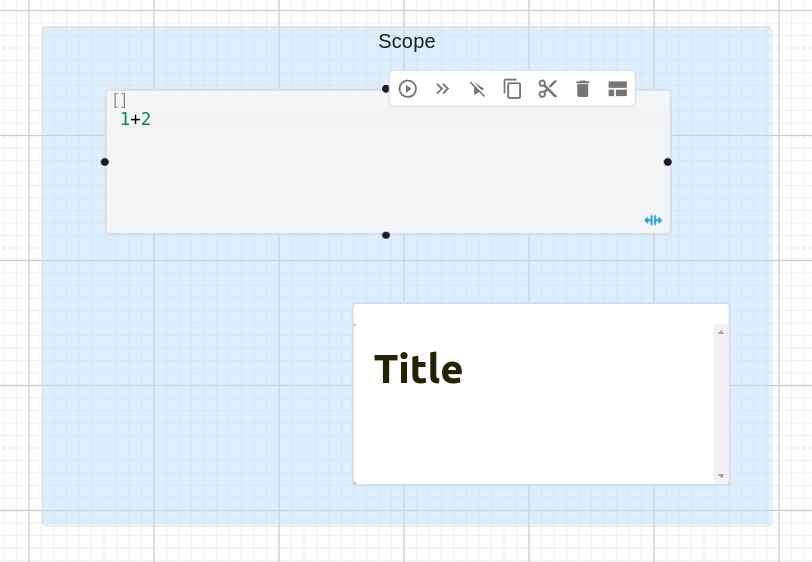Click the right connection handle of code pod
812x562 pixels.
pyautogui.click(x=668, y=162)
